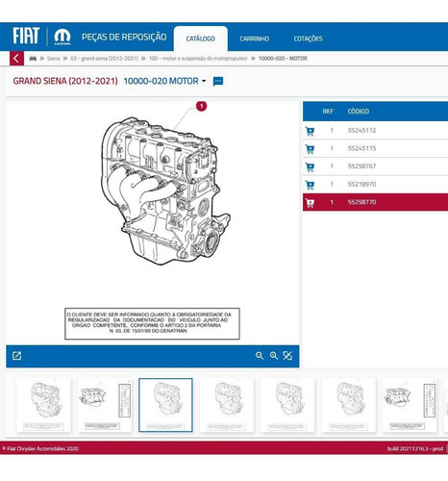448x481 pixels.
Task: Add code 55245115 to cart
Action: click(310, 149)
